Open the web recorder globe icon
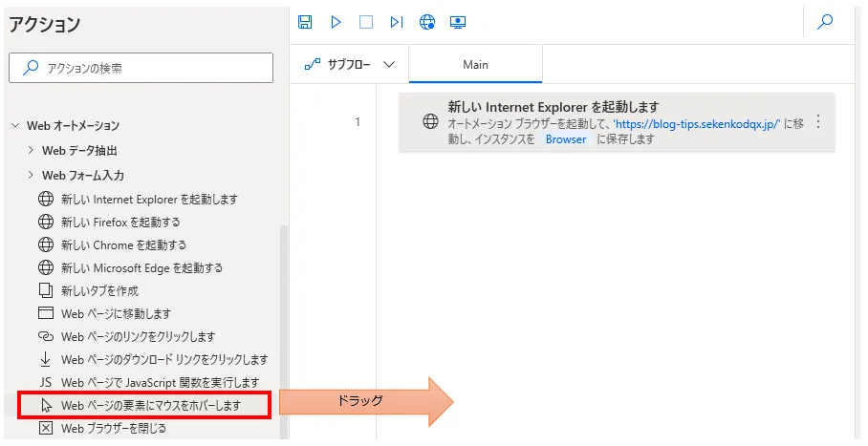 427,22
